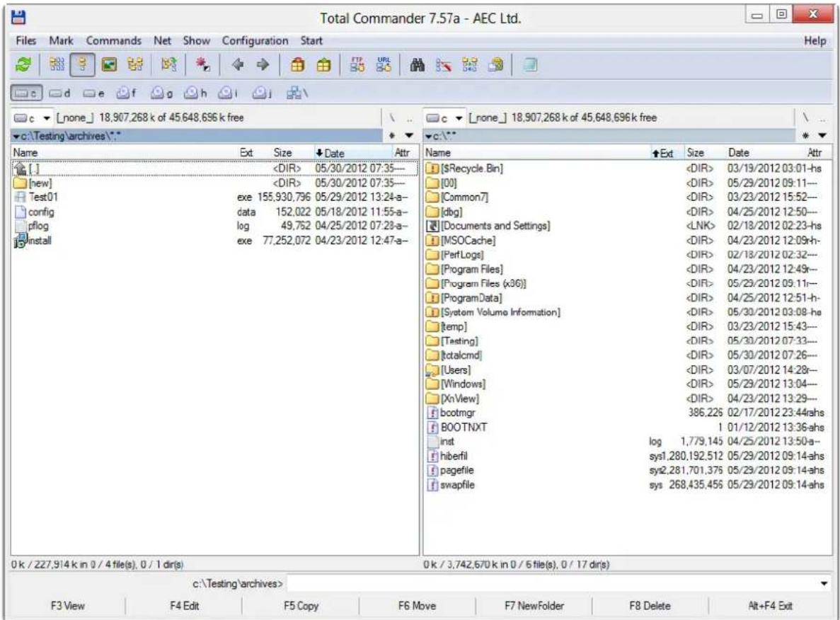Sort left panel by Date column header

click(352, 154)
